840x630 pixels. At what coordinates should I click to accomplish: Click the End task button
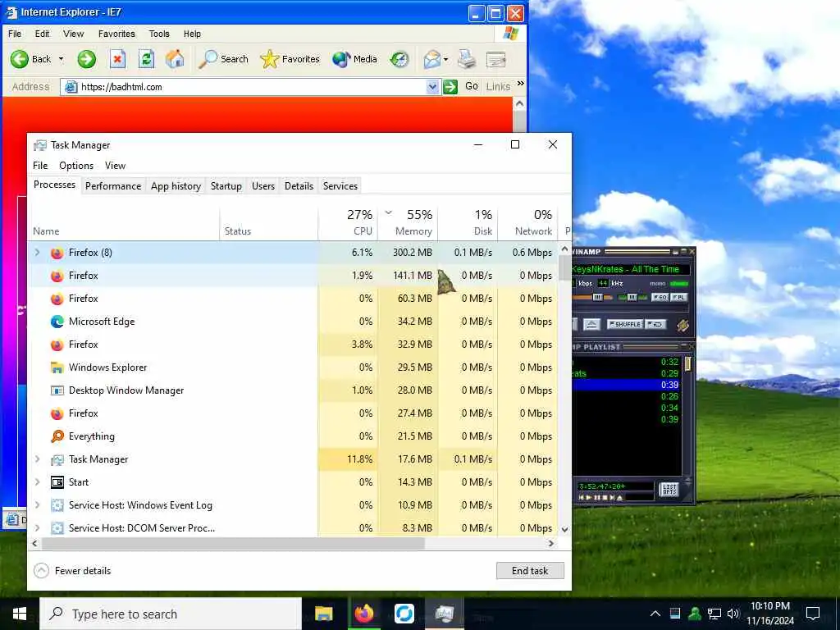click(x=530, y=571)
